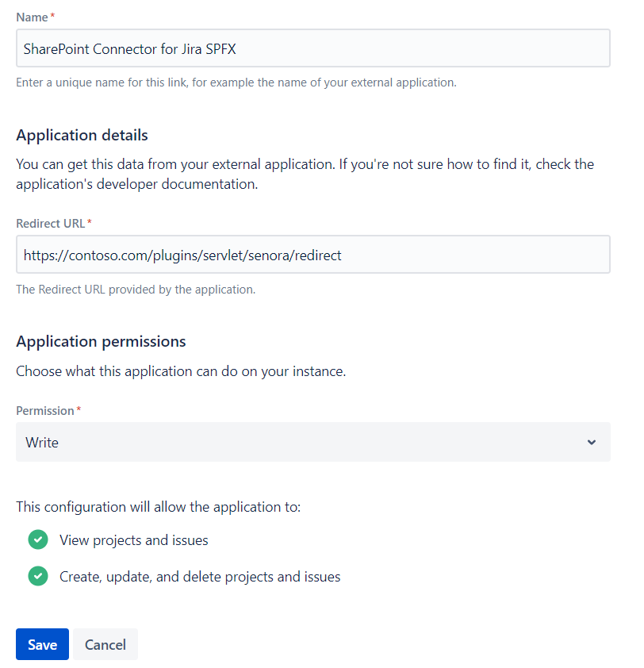
Task: Click the Redirect URL label
Action: pos(50,223)
